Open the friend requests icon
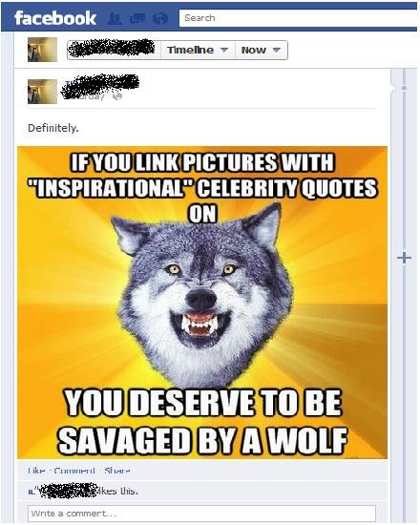 click(115, 19)
